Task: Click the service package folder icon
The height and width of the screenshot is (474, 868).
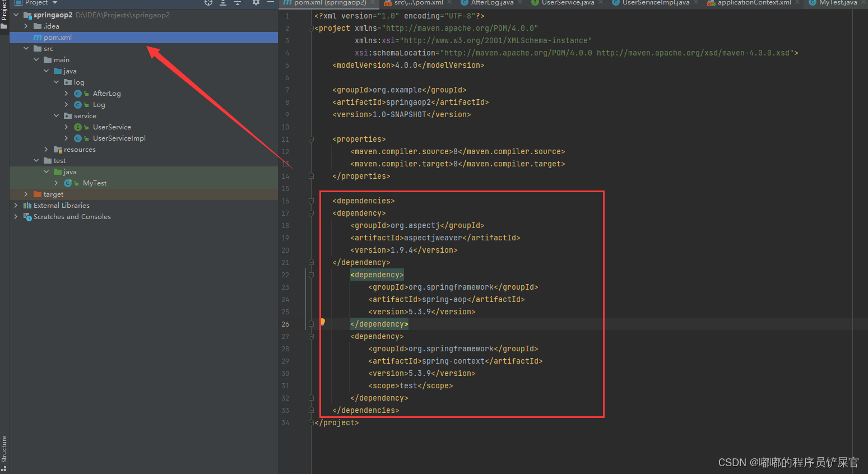Action: pos(68,116)
